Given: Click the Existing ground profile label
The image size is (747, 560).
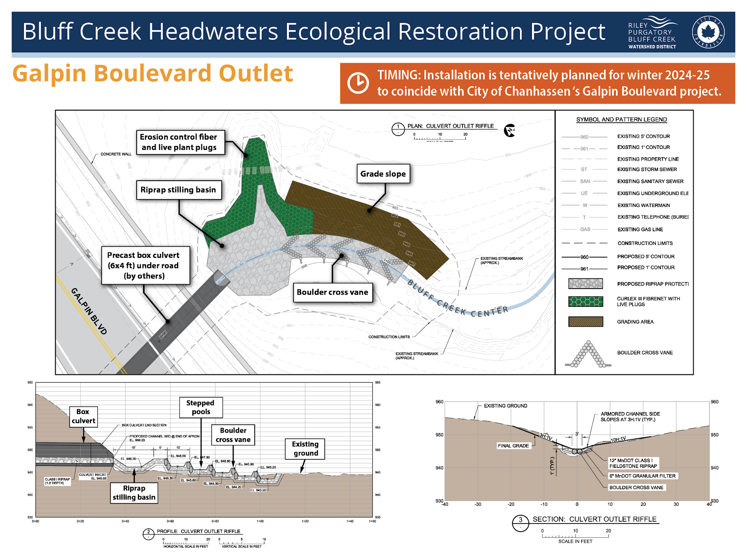Looking at the screenshot, I should (x=305, y=448).
